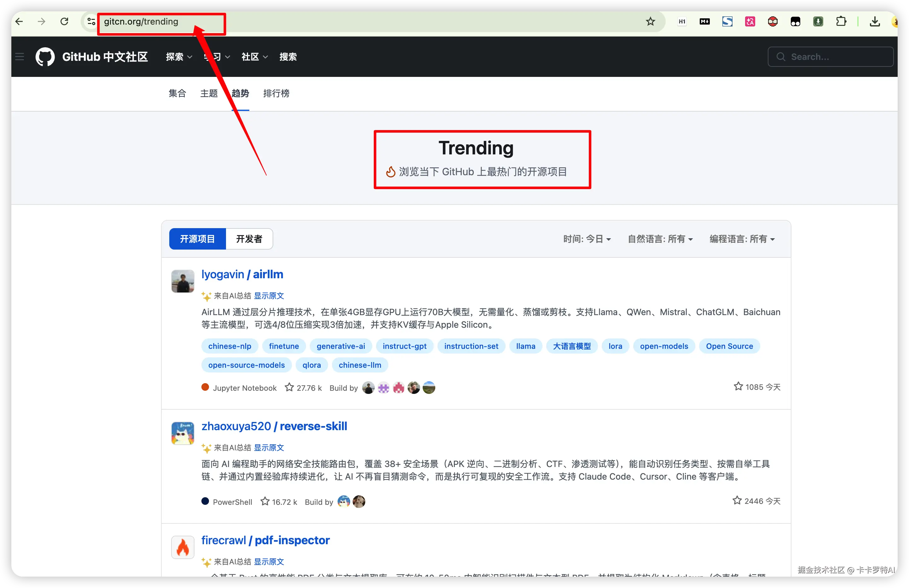Open the blue S browser extension
Screen dimensions: 909x588
coord(727,22)
